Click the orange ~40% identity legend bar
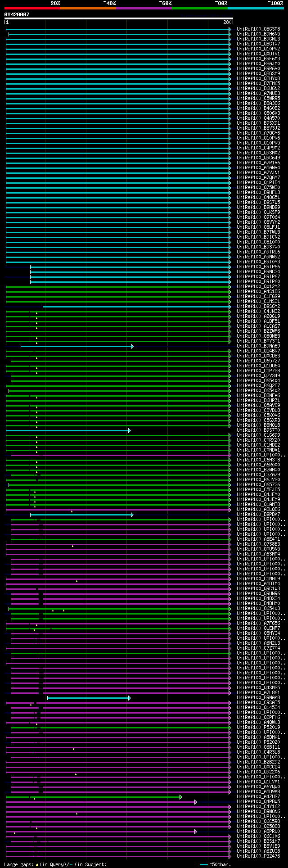 coord(88,8)
